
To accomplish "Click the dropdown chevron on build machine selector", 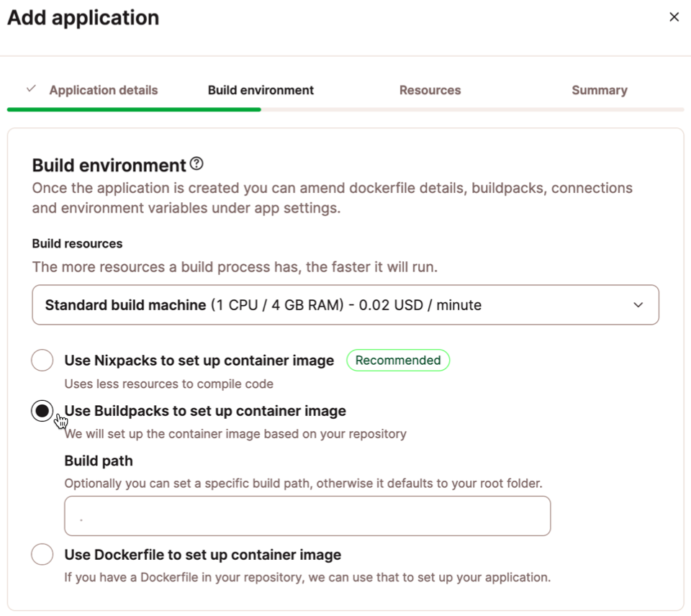I will tap(638, 304).
